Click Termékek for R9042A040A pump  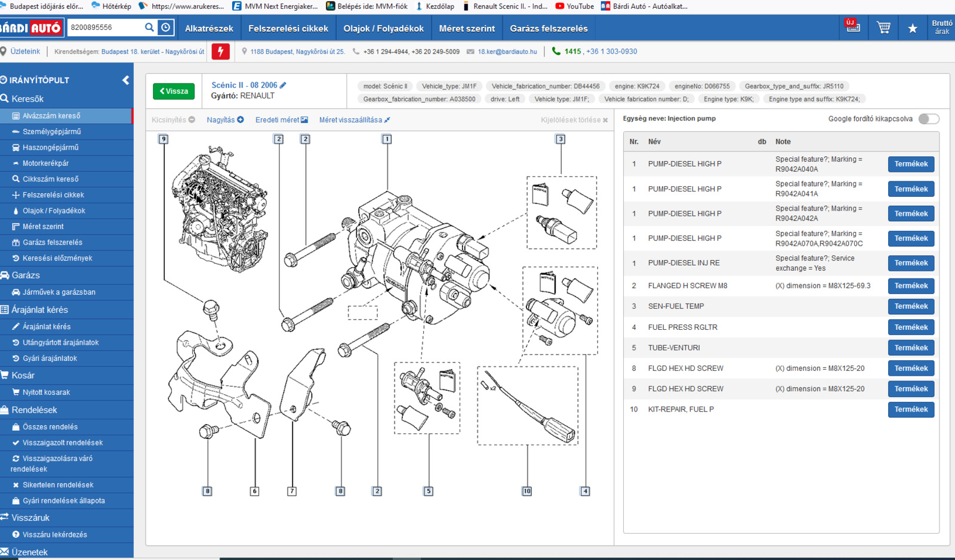tap(911, 164)
